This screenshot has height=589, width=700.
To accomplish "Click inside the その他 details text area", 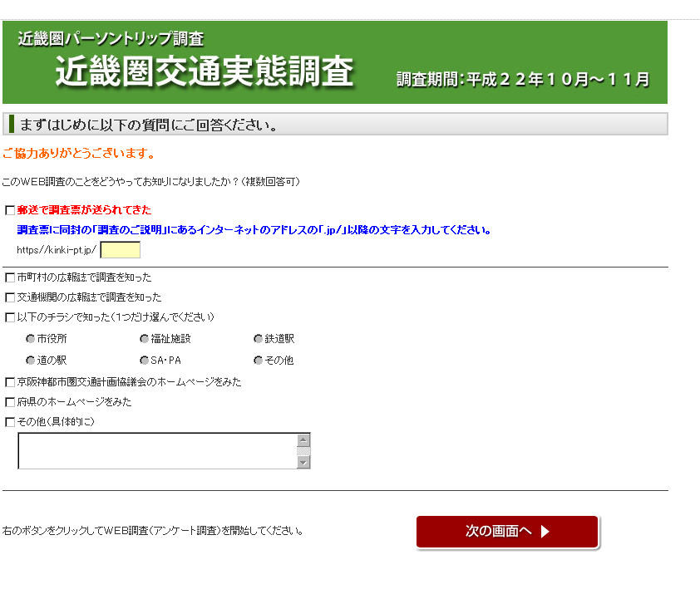I will tap(157, 451).
